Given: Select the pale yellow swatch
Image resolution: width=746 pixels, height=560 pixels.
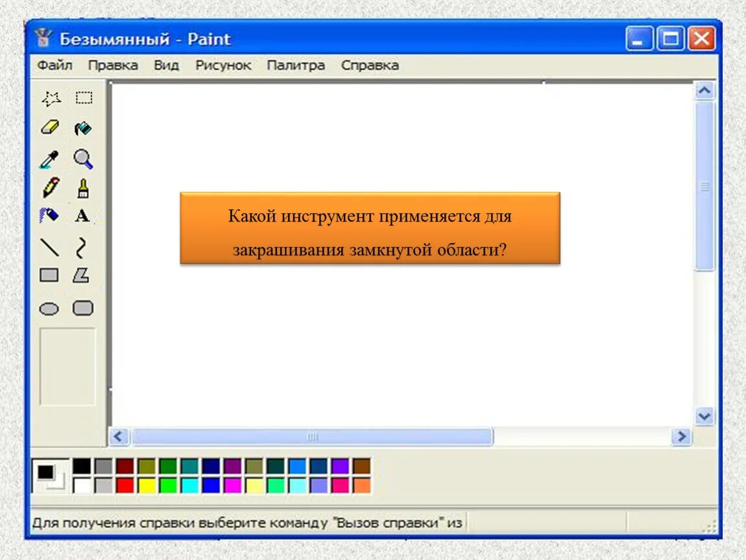Looking at the screenshot, I should (254, 485).
